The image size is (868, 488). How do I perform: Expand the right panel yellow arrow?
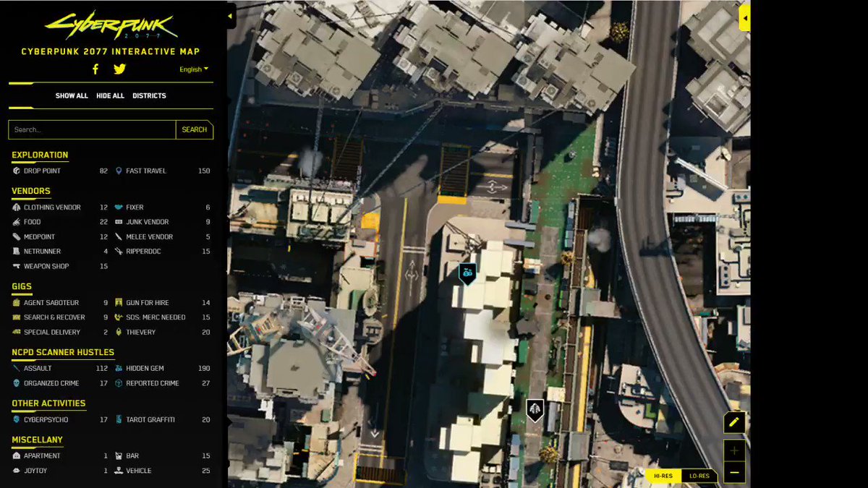pos(744,17)
